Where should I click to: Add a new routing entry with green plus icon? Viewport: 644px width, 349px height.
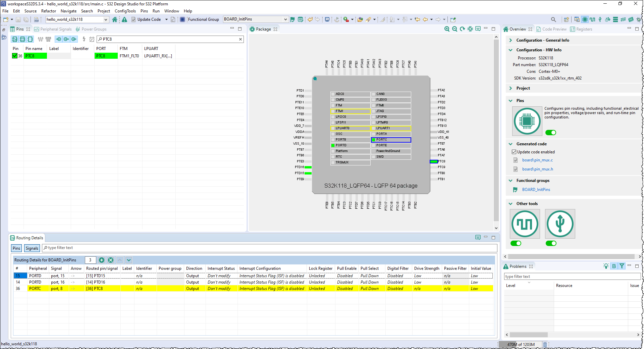click(x=102, y=260)
